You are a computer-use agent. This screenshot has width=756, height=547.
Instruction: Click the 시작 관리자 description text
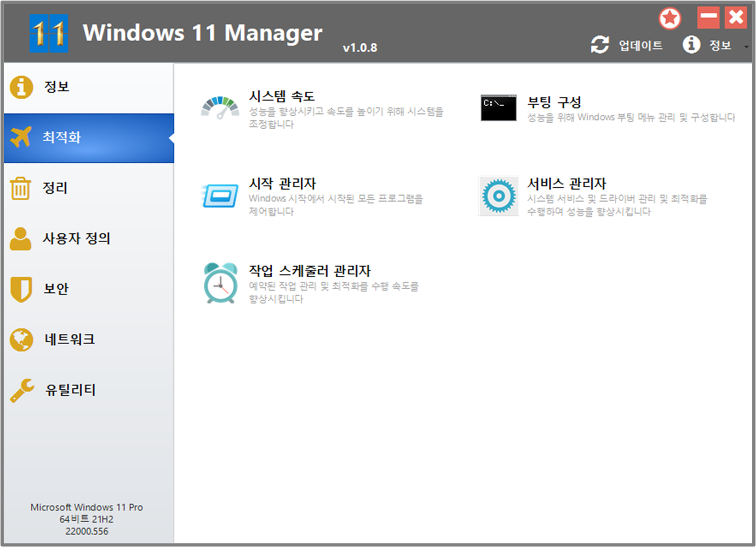pos(336,205)
